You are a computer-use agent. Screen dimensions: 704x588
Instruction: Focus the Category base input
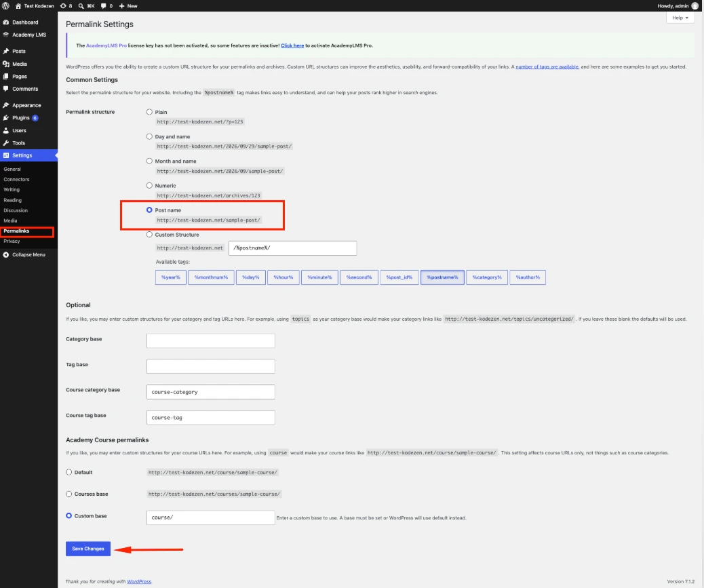click(x=210, y=340)
